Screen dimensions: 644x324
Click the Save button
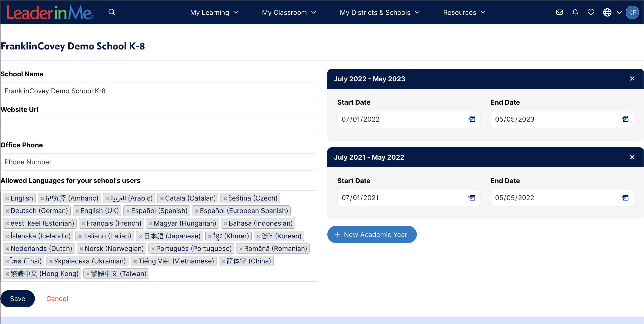[x=17, y=298]
